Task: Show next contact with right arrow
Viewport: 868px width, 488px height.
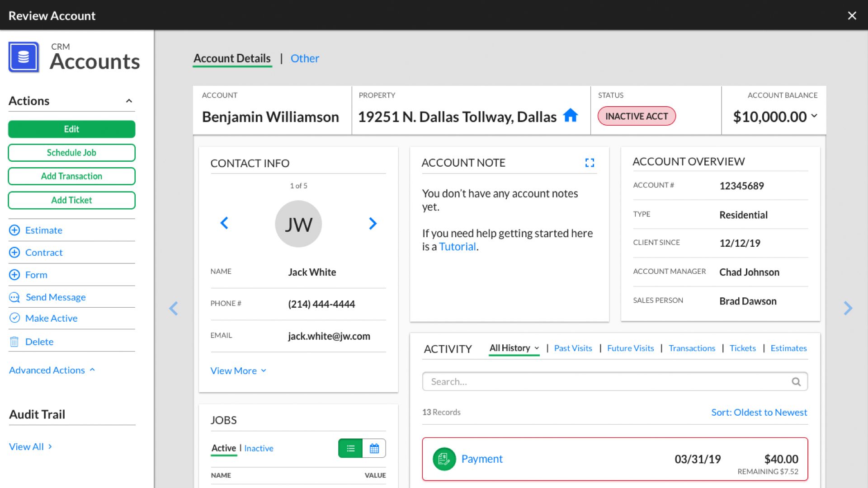Action: click(x=373, y=223)
